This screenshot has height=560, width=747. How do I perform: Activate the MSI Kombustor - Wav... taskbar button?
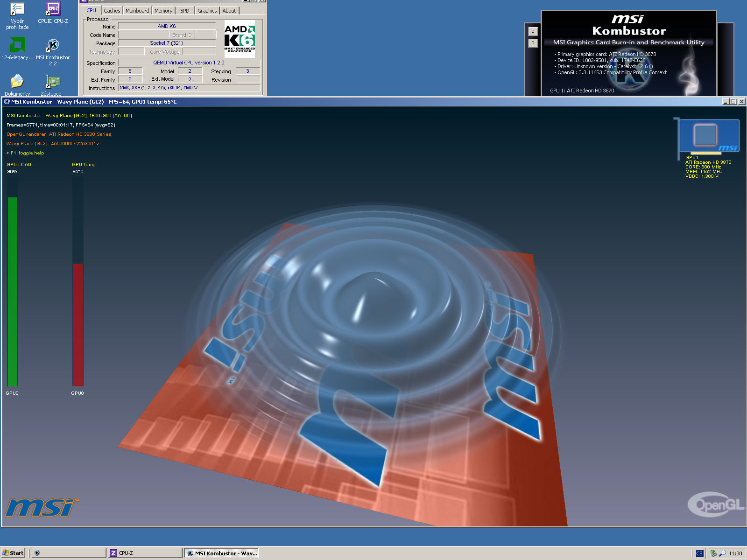(x=221, y=553)
